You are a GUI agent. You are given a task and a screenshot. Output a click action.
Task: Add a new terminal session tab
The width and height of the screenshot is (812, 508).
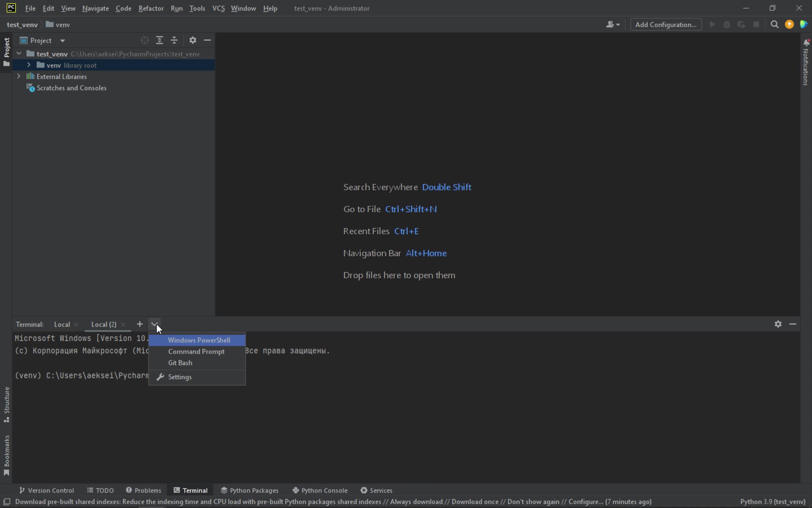(x=140, y=324)
